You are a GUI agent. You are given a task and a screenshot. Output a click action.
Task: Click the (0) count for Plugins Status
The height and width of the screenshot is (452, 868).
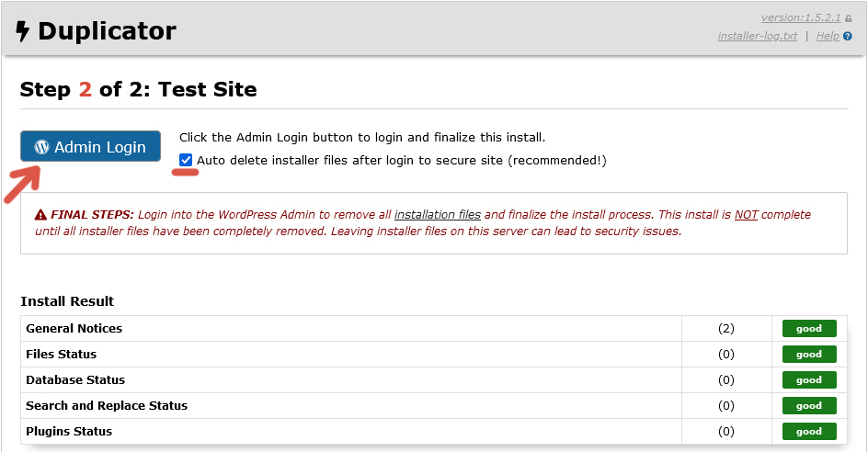tap(726, 432)
